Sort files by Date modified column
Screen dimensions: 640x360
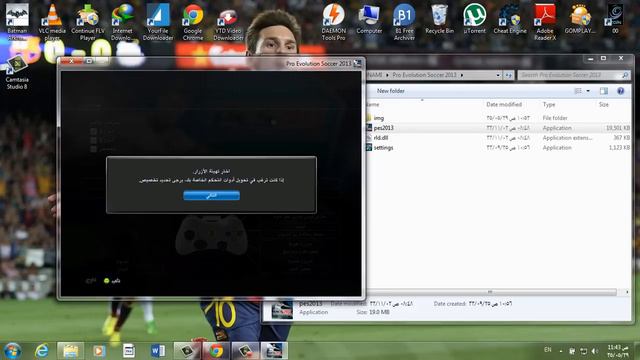pos(504,104)
